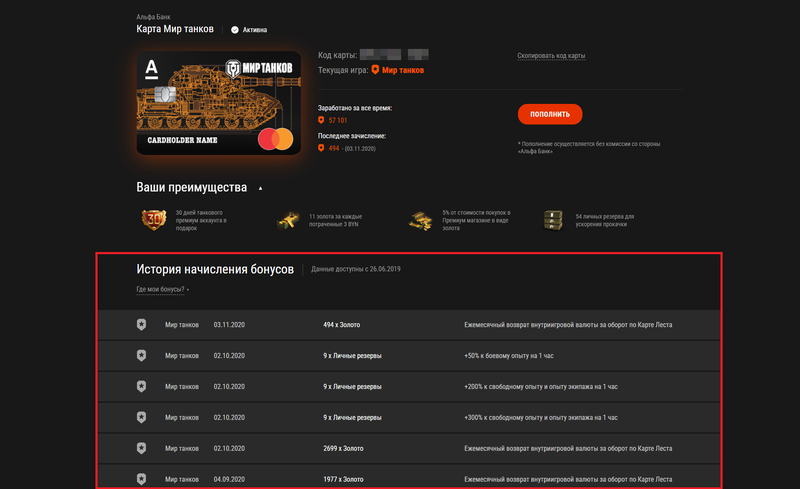Click the orange Пополнить button
The image size is (800, 489).
point(549,114)
